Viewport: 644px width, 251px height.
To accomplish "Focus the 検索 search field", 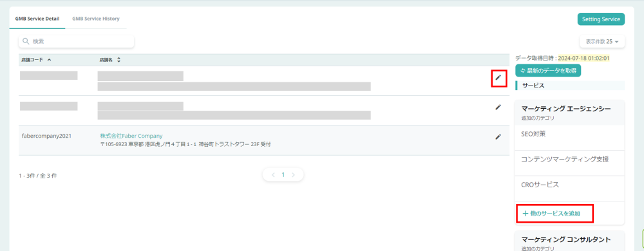I will tap(77, 41).
